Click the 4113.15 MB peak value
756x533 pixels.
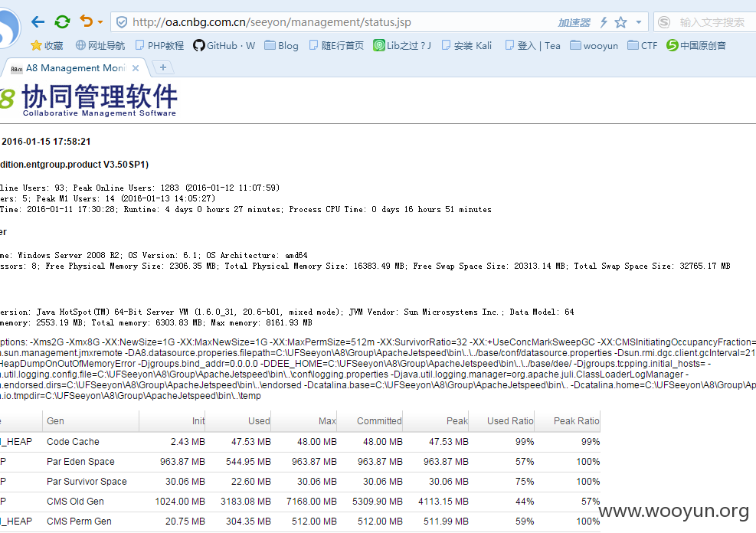(x=443, y=501)
